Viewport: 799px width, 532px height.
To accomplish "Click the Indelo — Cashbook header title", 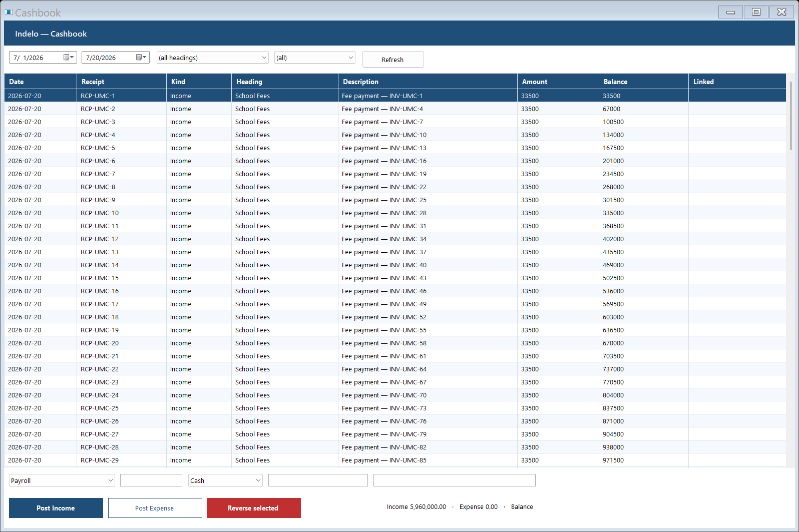I will click(x=51, y=34).
